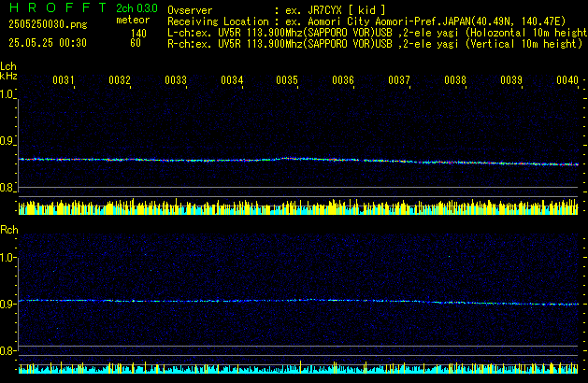The image size is (588, 383).
Task: Click the R-ch antenna description line
Action: [x=375, y=44]
